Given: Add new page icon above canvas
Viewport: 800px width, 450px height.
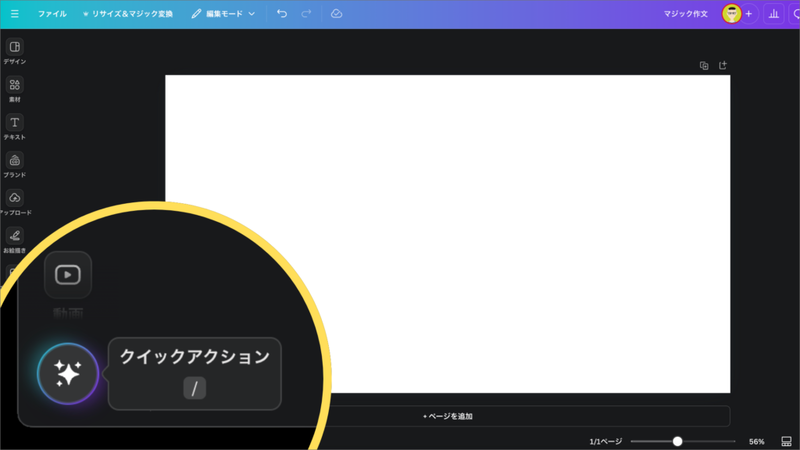Looking at the screenshot, I should [x=722, y=65].
